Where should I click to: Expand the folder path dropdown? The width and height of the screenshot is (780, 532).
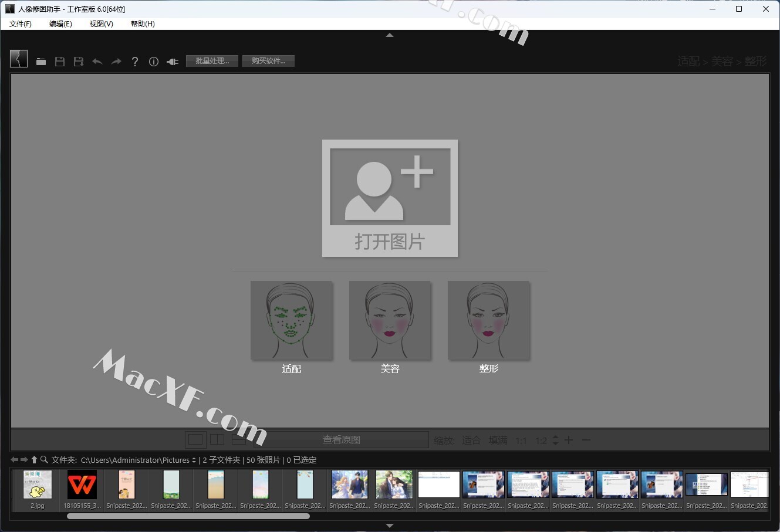tap(194, 460)
